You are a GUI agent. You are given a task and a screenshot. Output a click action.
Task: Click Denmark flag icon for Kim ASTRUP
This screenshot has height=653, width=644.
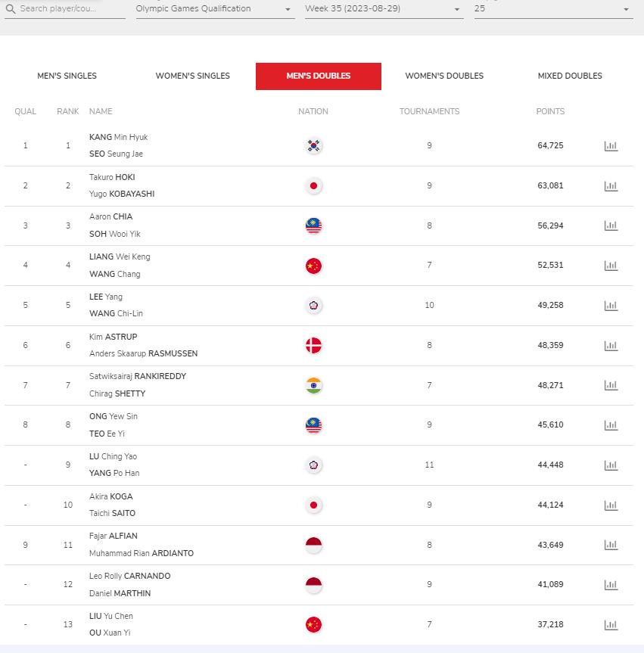click(313, 345)
